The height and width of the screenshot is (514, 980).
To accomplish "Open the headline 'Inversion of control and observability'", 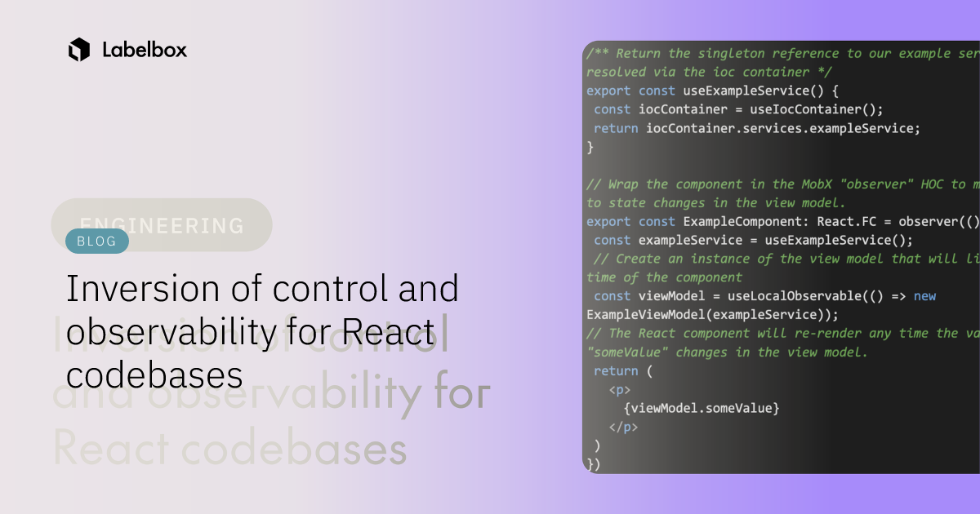I will point(262,332).
